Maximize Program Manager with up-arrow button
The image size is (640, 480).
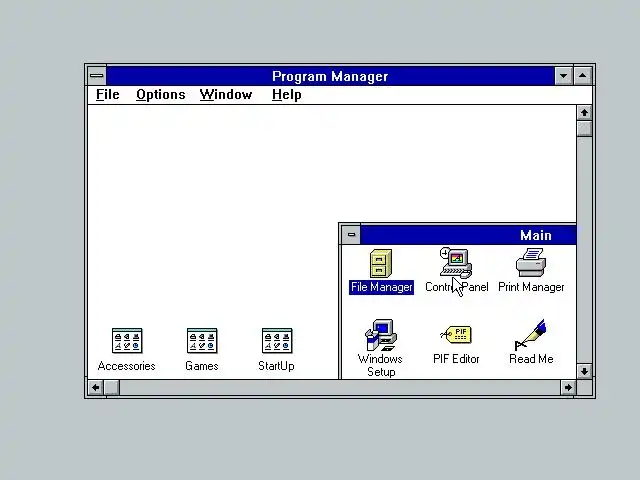pyautogui.click(x=582, y=76)
